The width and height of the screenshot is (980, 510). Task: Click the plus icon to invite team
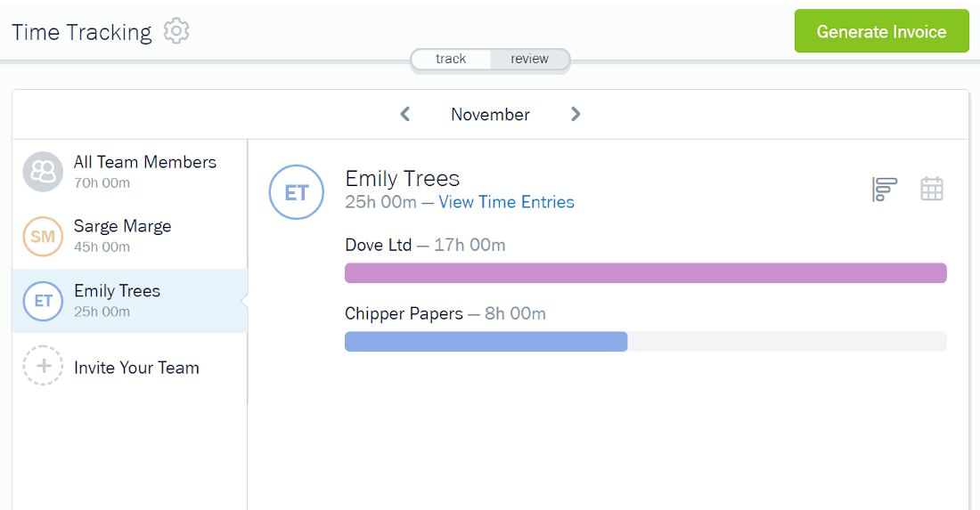[x=43, y=366]
